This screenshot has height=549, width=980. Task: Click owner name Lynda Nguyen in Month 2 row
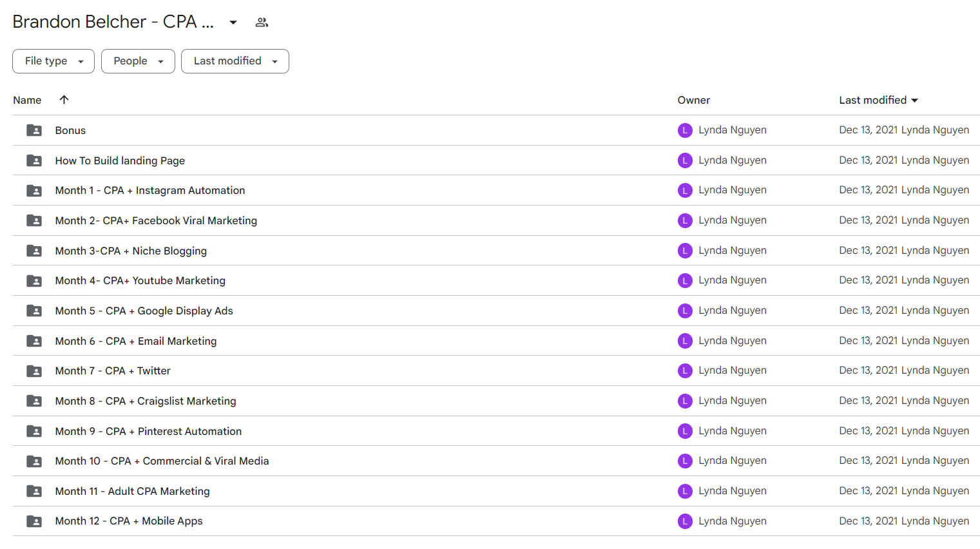(x=733, y=220)
